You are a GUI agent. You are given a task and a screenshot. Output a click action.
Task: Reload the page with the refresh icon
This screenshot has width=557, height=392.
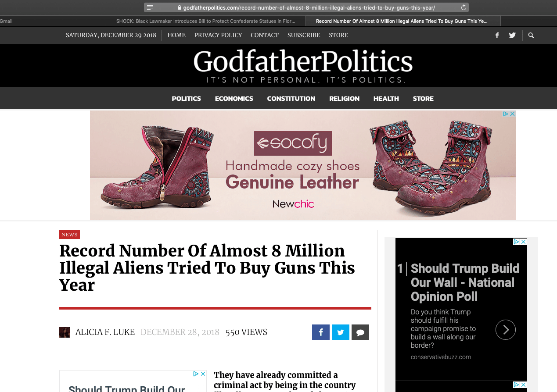point(464,7)
